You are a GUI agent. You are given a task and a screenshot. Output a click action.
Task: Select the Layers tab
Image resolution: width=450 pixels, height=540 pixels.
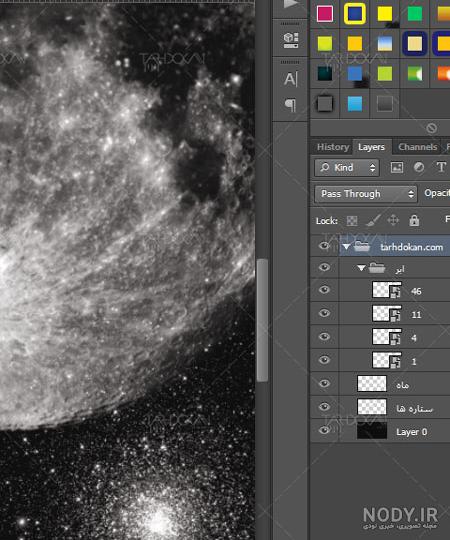click(371, 147)
